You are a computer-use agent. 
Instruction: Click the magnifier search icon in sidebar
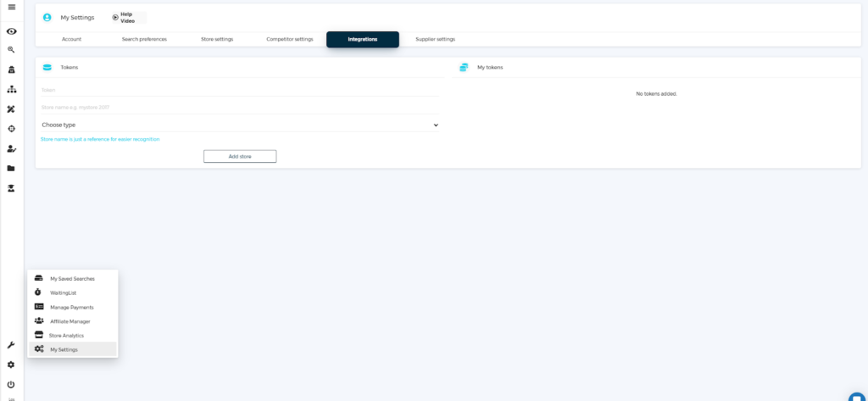click(11, 50)
